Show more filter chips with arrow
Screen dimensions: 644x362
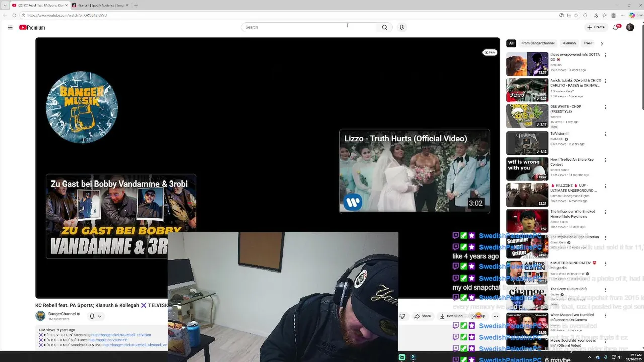[601, 44]
